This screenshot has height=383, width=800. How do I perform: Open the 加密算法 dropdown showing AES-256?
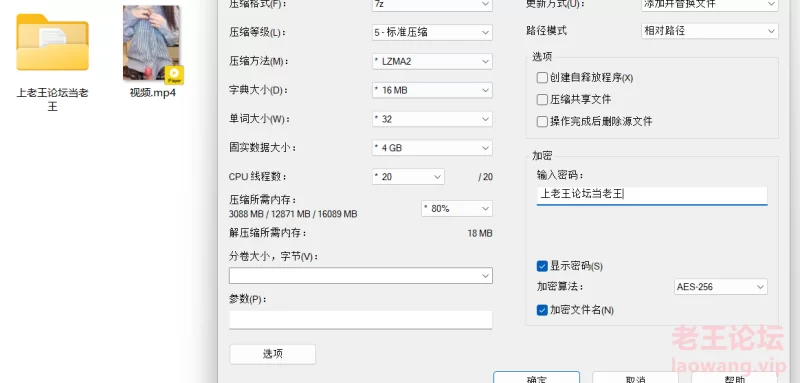720,287
